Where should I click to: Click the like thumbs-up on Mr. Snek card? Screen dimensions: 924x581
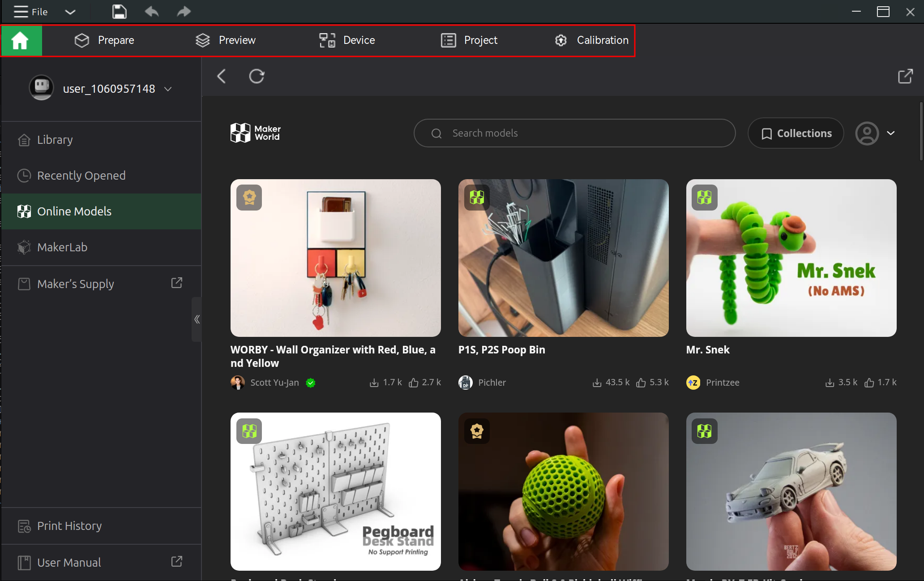(869, 383)
